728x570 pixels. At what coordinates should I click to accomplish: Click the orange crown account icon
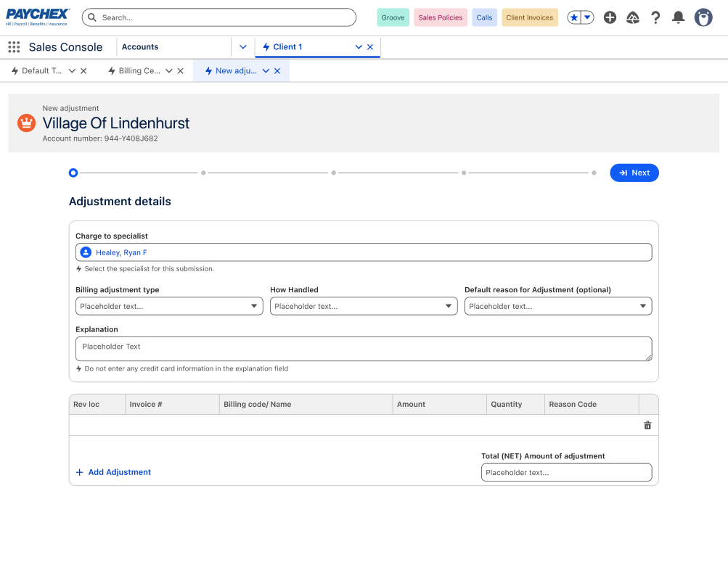pos(26,123)
